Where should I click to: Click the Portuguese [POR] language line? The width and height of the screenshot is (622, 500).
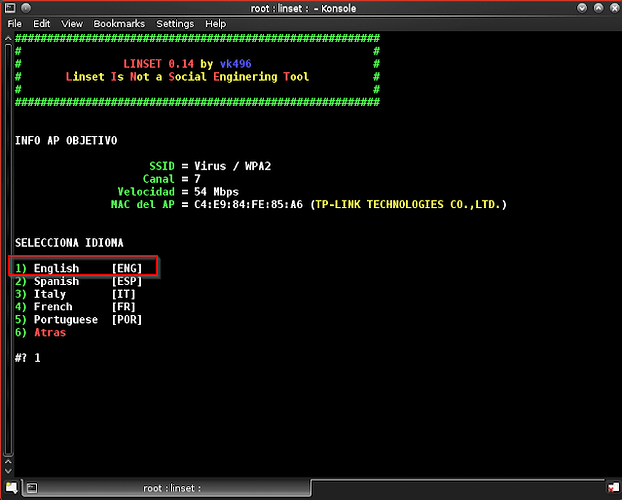pyautogui.click(x=80, y=320)
